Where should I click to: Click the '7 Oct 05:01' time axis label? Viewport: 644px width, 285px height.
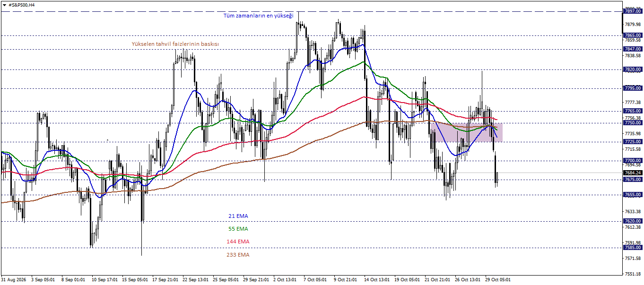point(315,279)
